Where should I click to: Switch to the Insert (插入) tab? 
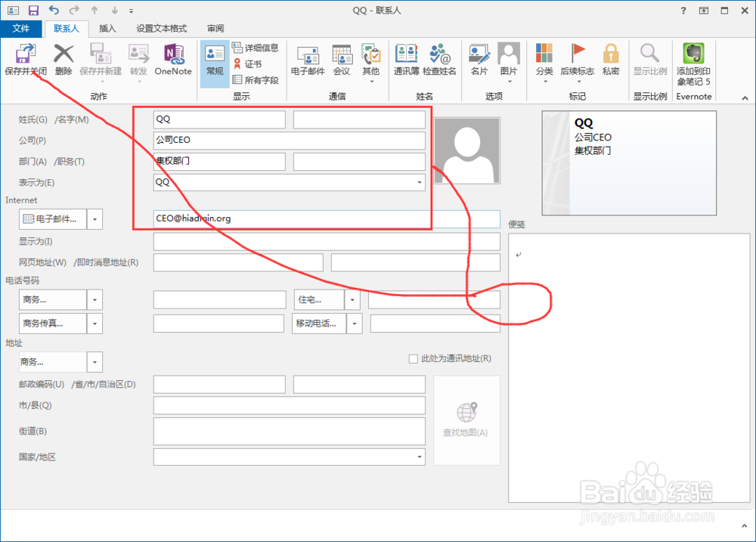107,29
